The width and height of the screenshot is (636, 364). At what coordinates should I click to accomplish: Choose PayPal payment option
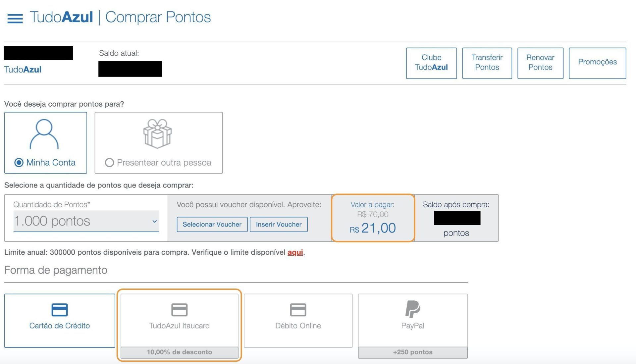(x=412, y=326)
